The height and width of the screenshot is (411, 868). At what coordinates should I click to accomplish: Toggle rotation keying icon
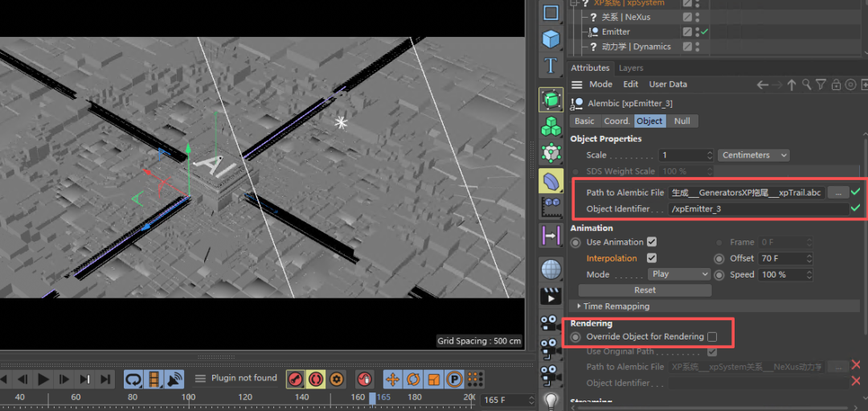pos(413,380)
